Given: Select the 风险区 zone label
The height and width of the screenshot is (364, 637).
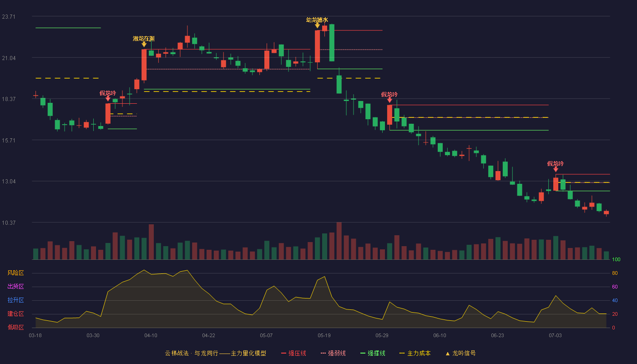Looking at the screenshot, I should [x=15, y=273].
